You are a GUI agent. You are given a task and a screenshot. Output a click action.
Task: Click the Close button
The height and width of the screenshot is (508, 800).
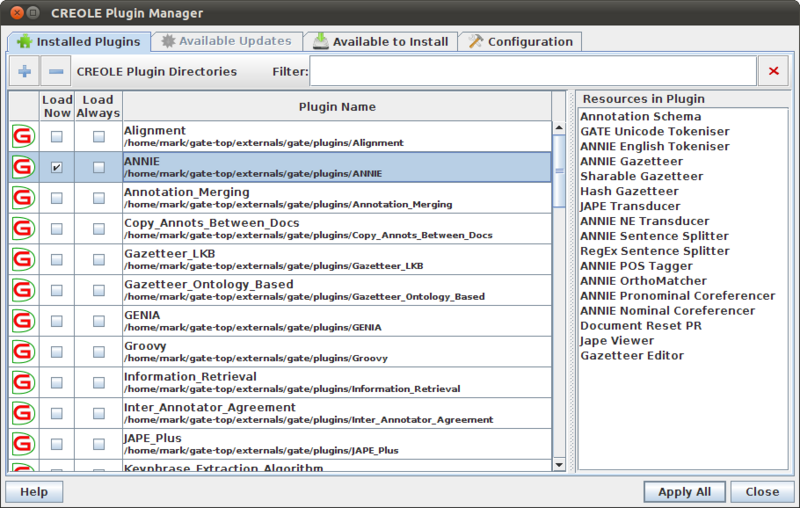click(x=762, y=492)
